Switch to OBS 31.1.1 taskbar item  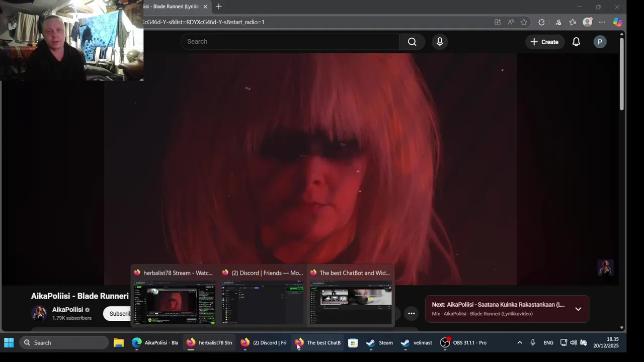(463, 343)
